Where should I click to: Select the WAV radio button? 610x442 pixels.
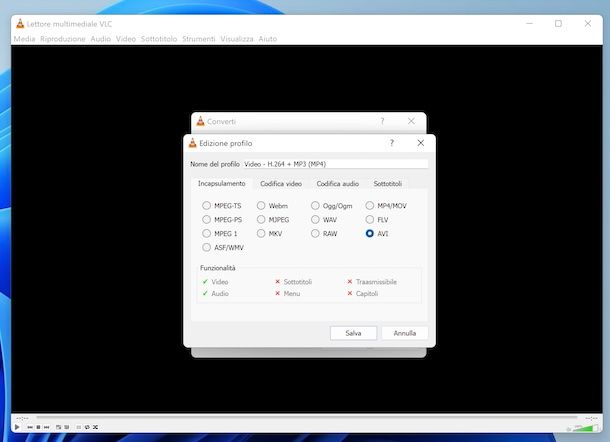pos(315,219)
